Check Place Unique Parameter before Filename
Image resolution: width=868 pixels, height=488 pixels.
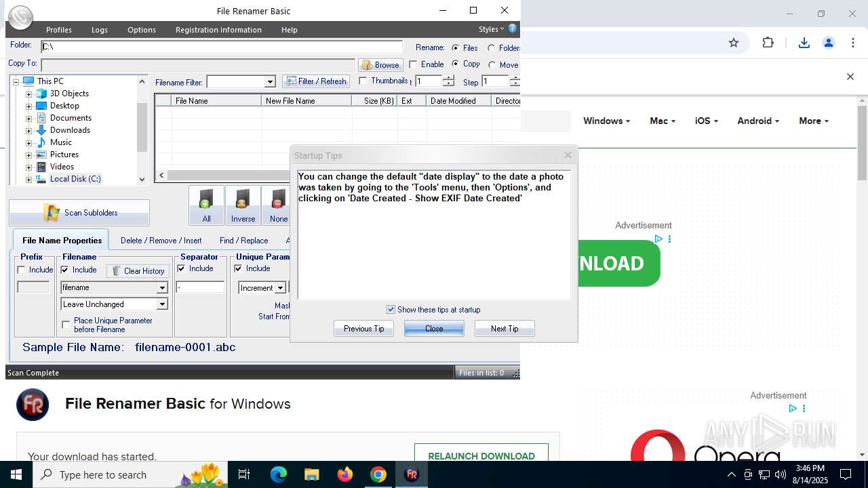coord(66,325)
